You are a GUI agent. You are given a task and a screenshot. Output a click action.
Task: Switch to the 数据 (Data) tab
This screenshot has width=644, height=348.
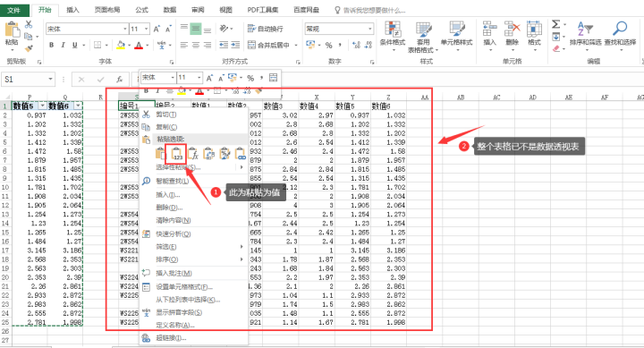pos(170,10)
